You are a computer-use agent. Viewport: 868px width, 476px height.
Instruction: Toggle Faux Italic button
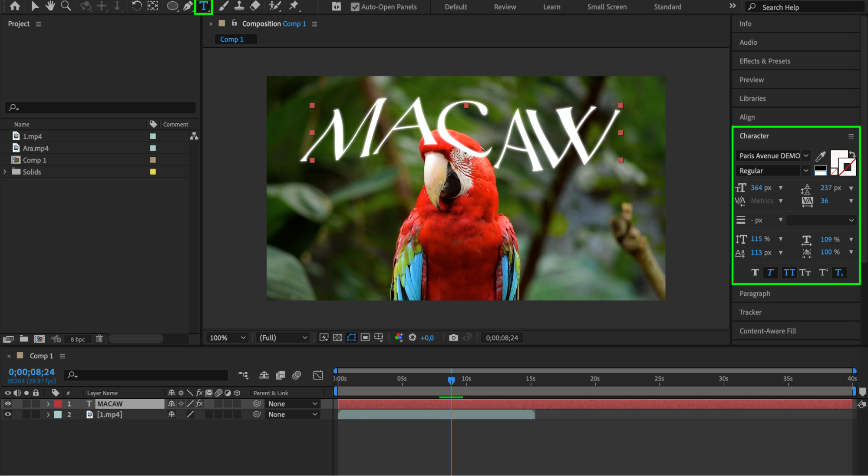pyautogui.click(x=770, y=272)
